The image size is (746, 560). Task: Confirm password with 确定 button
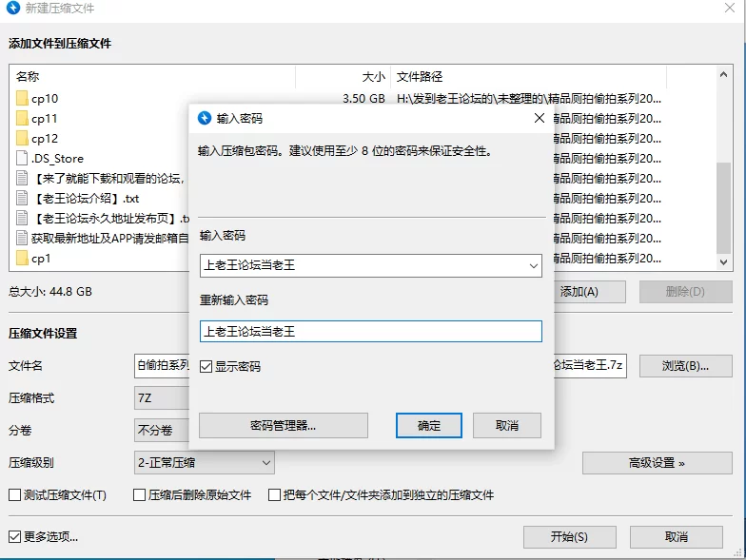click(428, 426)
